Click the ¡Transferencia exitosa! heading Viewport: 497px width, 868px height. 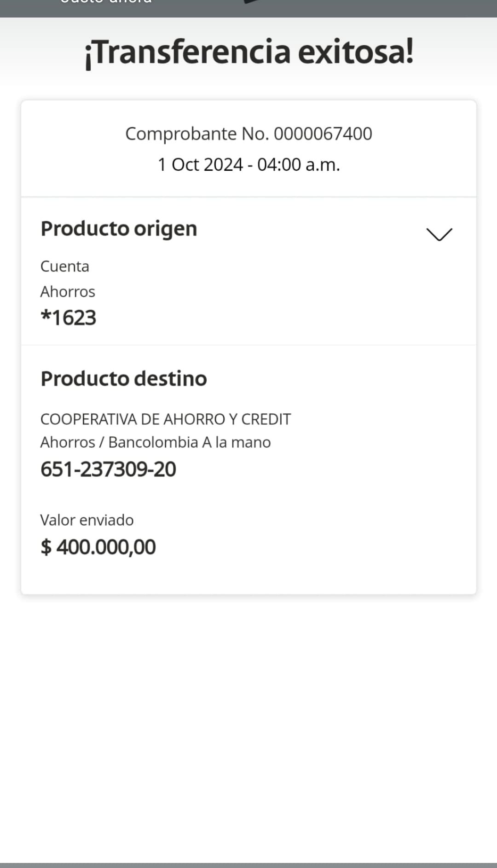248,52
